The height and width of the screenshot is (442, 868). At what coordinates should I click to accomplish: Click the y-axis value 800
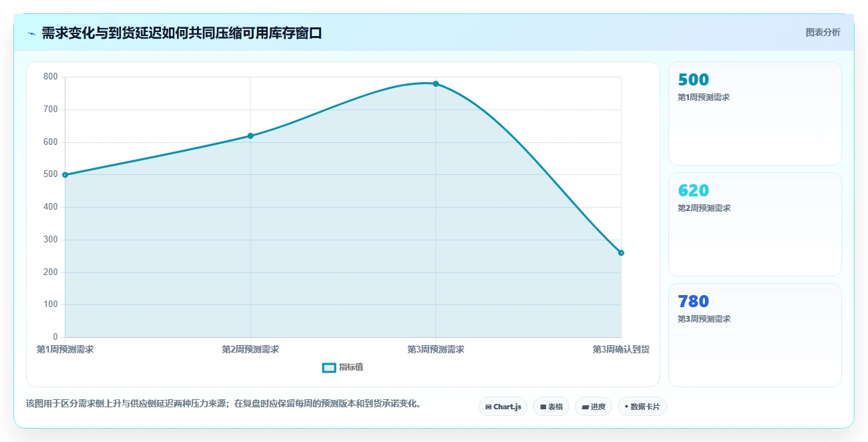51,77
